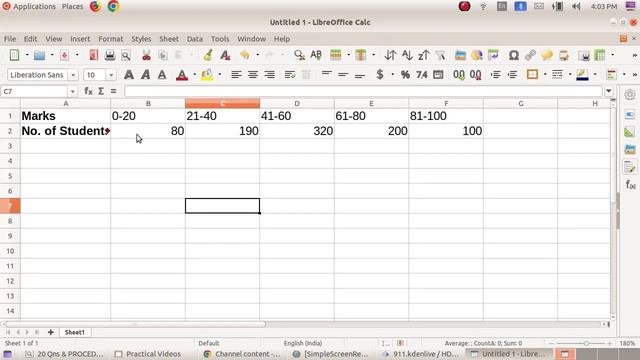Toggle AutoFilter funnel icon

[x=440, y=55]
